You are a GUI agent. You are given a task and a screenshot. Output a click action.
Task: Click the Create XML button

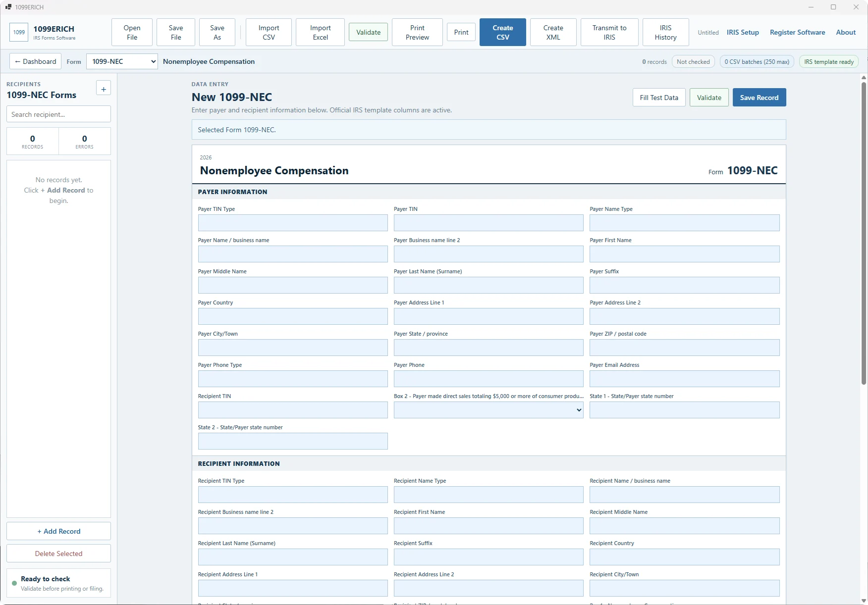pos(553,32)
